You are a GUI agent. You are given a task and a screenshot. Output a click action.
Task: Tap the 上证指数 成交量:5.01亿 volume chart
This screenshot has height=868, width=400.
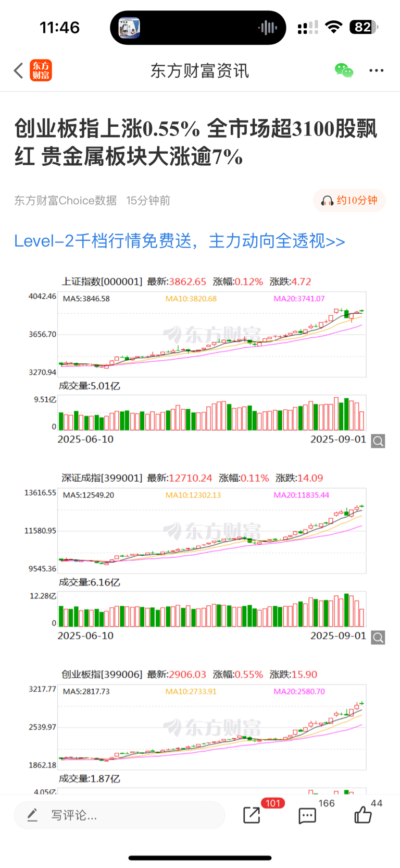click(212, 413)
